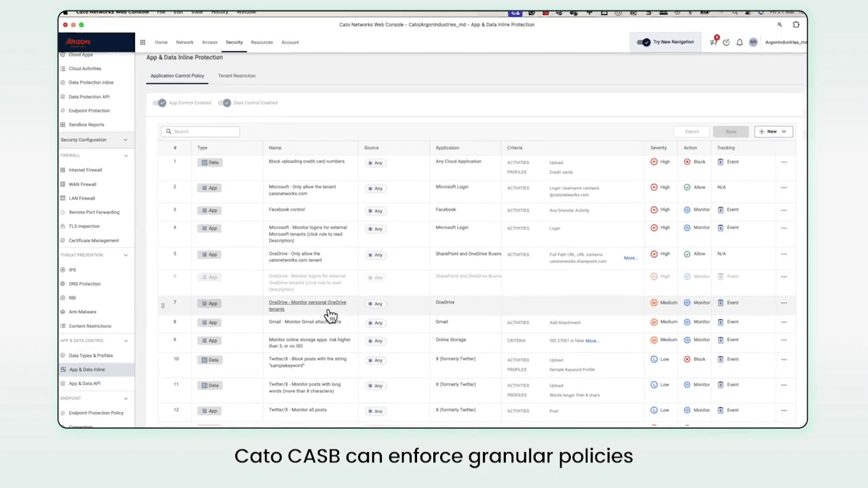Click the user avatar in the header
The height and width of the screenshot is (488, 868).
pos(753,42)
